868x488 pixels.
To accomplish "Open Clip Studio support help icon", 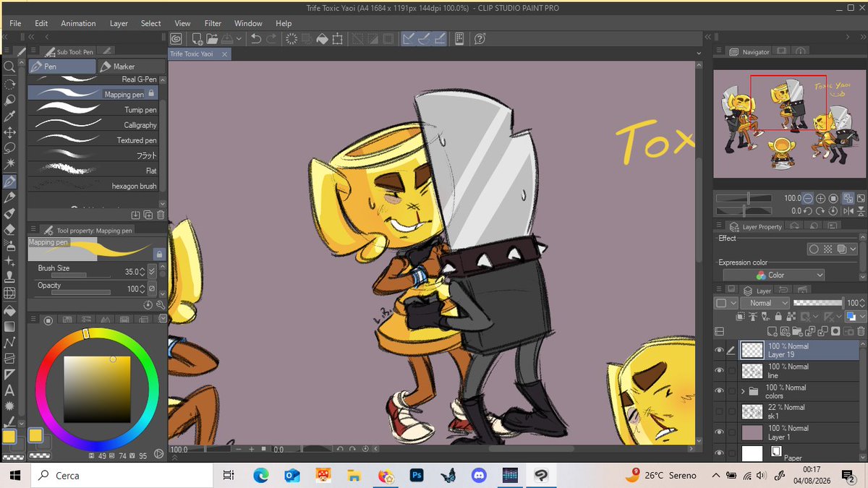I will point(480,38).
